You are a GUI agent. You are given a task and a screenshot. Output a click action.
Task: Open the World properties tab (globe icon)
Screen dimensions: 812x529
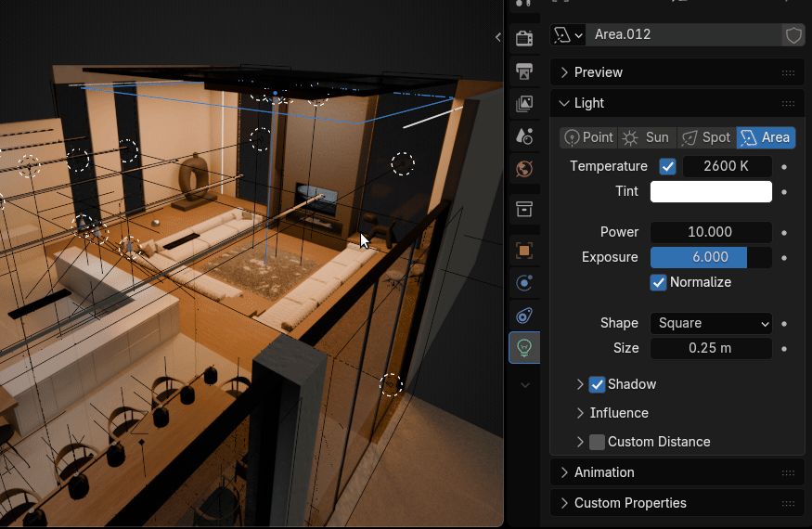pyautogui.click(x=524, y=169)
